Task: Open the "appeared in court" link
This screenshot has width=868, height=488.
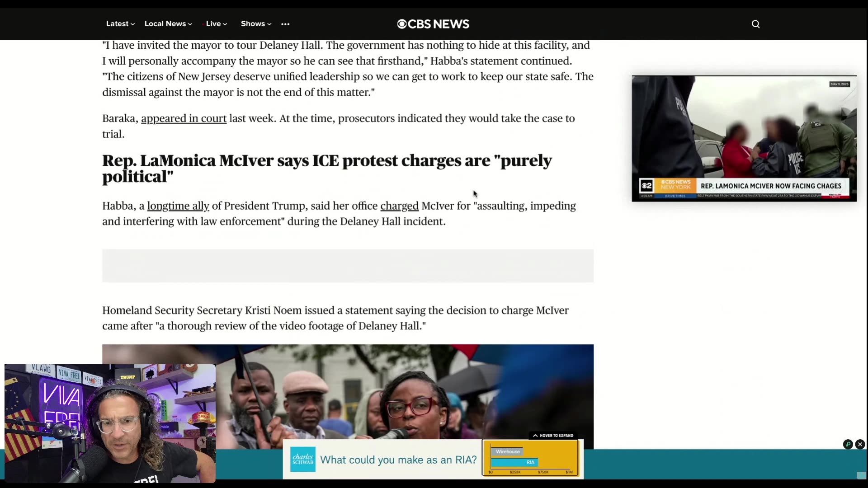Action: click(184, 118)
